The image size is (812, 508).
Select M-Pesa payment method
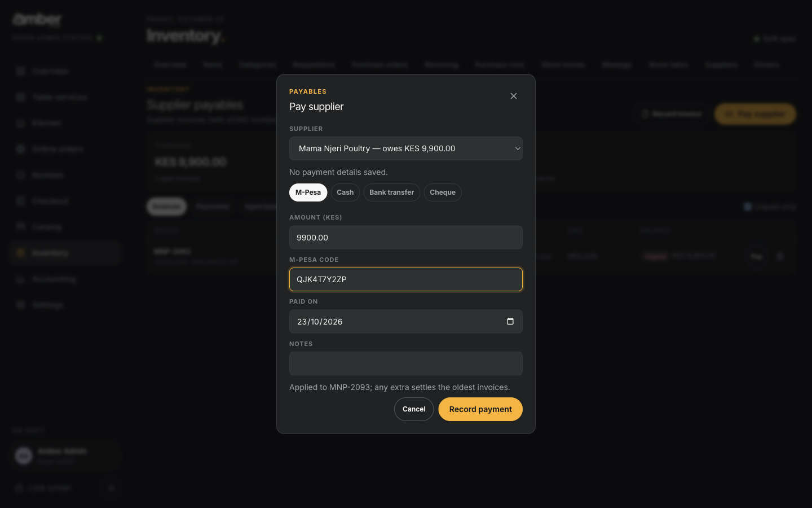308,192
